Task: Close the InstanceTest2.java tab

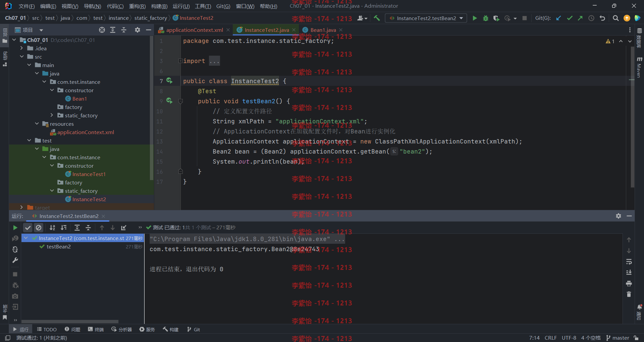Action: [x=294, y=30]
